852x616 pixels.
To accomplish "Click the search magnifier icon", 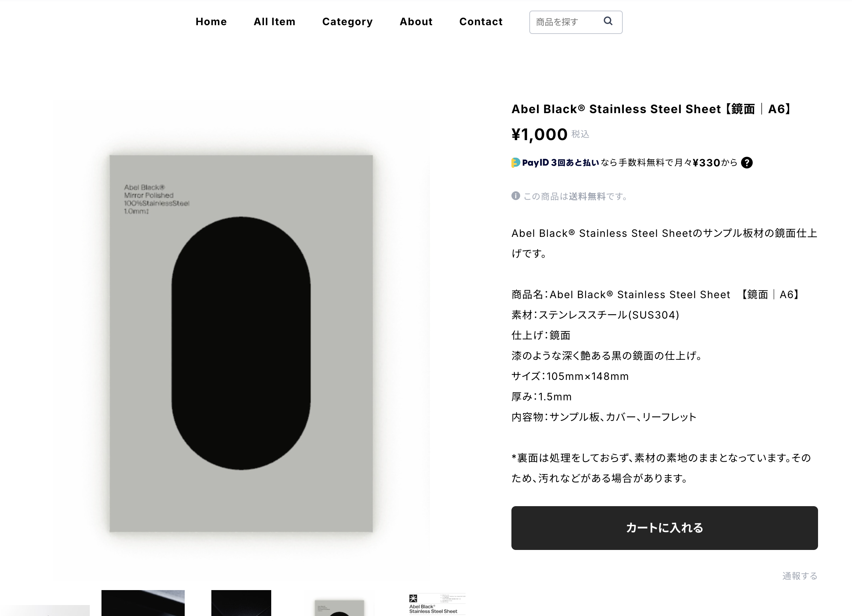I will point(608,22).
